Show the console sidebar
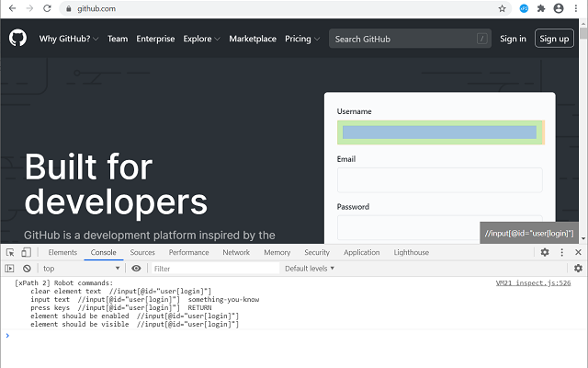Screen dimensions: 588x368 (x=9, y=268)
